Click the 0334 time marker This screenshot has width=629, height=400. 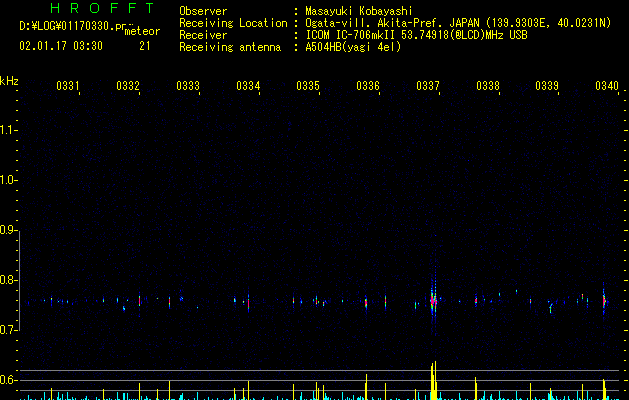pos(248,86)
